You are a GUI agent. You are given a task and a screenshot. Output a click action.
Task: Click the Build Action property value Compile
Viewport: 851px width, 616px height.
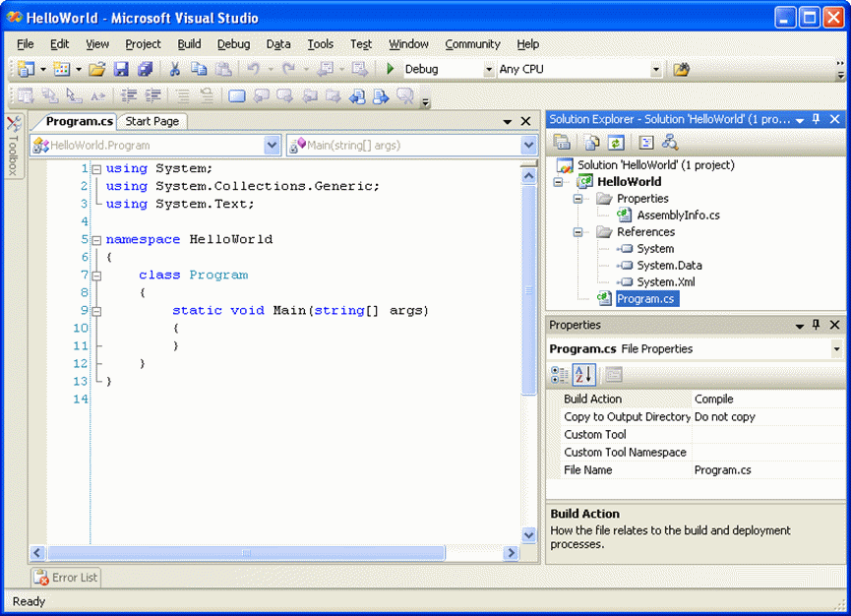click(x=767, y=399)
